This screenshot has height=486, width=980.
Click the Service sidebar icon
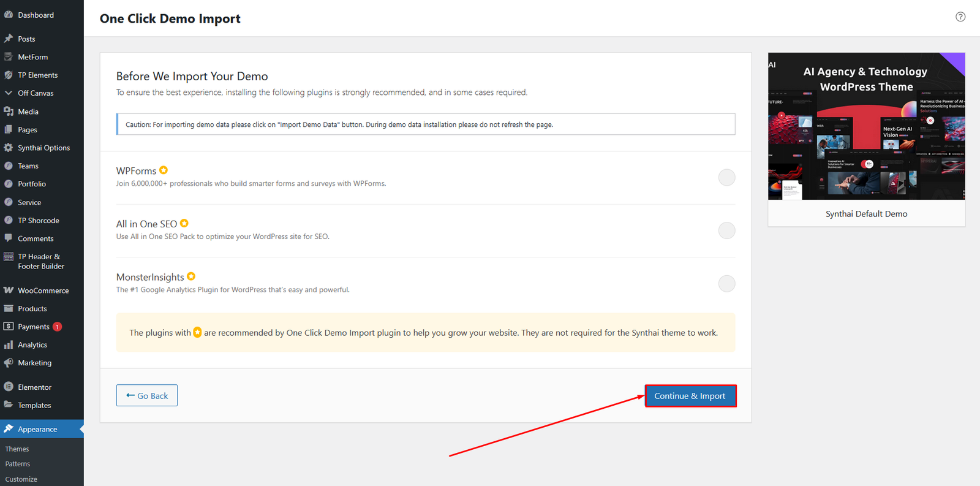[x=9, y=202]
